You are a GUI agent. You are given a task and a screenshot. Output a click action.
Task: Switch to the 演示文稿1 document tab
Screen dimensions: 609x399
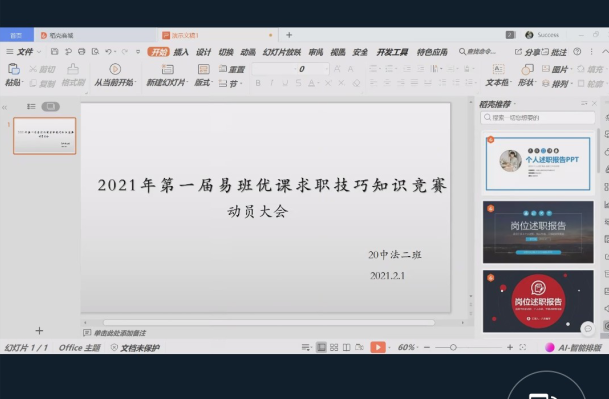pyautogui.click(x=219, y=35)
